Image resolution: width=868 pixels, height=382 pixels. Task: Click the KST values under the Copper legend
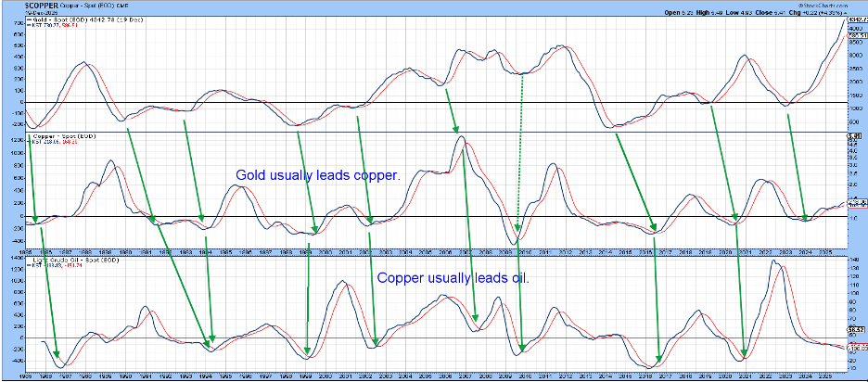pyautogui.click(x=48, y=144)
